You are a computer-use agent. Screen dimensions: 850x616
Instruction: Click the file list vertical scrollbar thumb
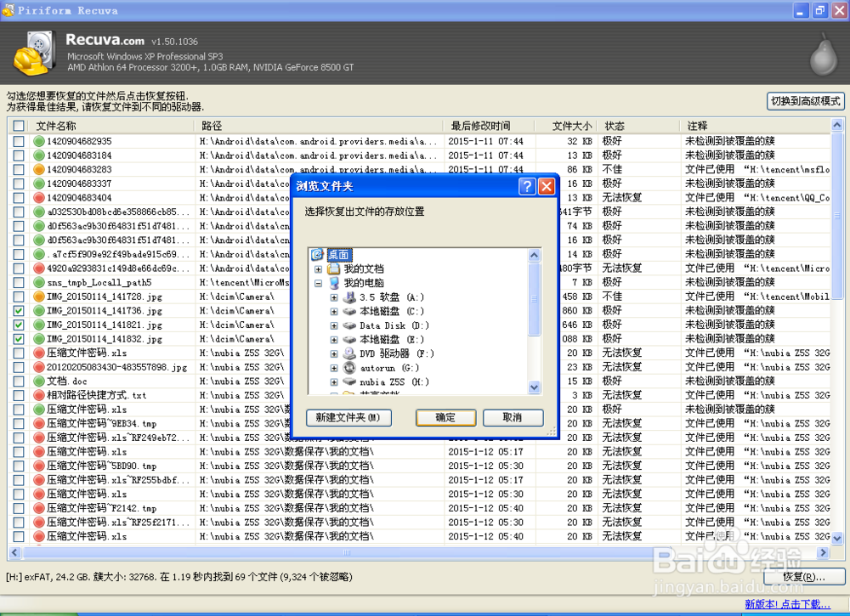pyautogui.click(x=837, y=216)
